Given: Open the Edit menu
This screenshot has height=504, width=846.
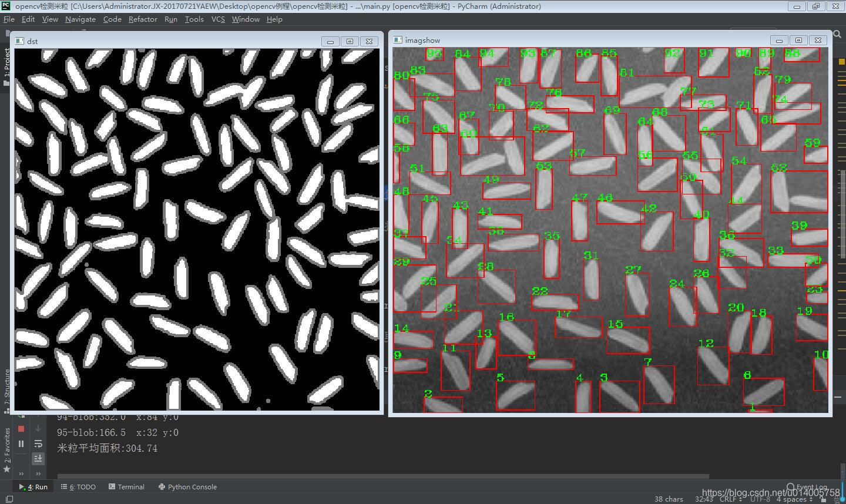Looking at the screenshot, I should coord(28,19).
